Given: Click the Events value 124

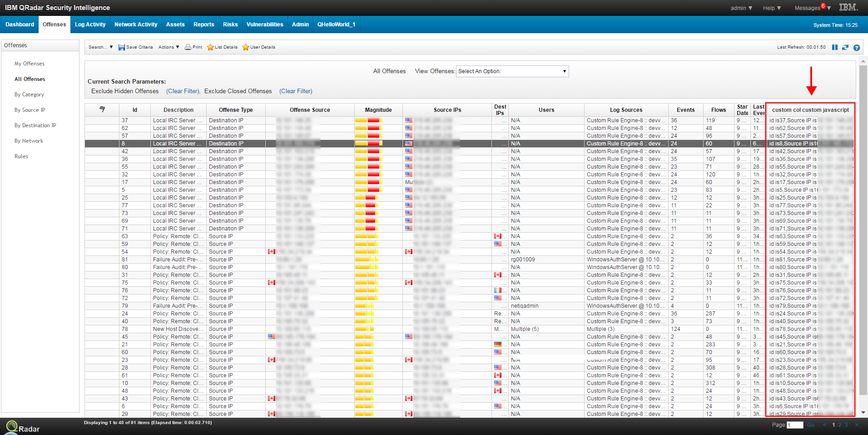Looking at the screenshot, I should [675, 329].
